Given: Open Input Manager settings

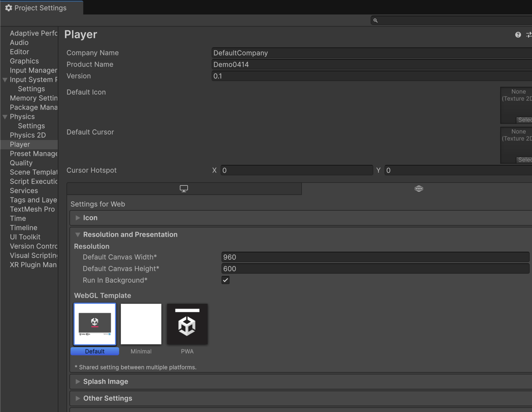Looking at the screenshot, I should [34, 70].
